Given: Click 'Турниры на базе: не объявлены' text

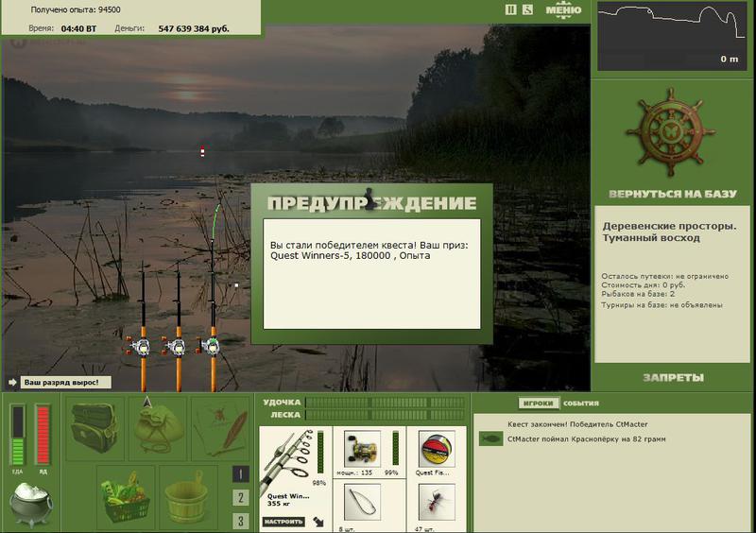Looking at the screenshot, I should click(661, 305).
